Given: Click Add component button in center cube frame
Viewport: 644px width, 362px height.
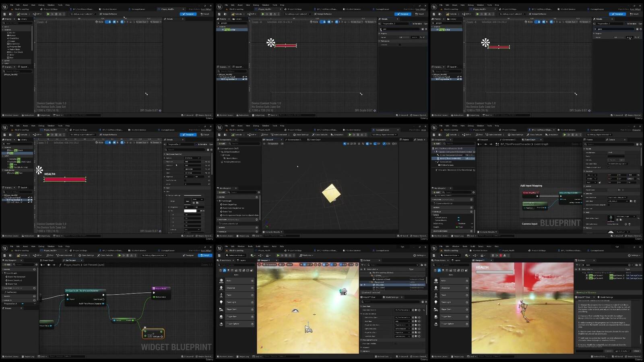Looking at the screenshot, I should 222,144.
